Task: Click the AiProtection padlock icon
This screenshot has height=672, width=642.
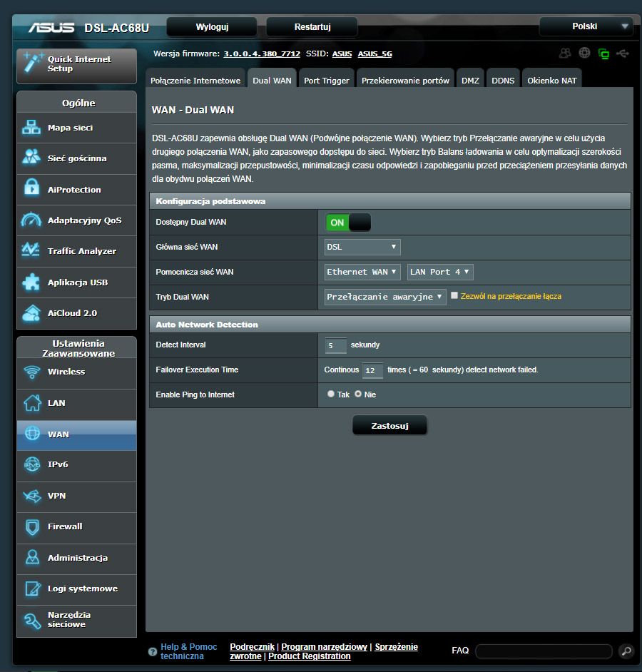Action: (31, 189)
